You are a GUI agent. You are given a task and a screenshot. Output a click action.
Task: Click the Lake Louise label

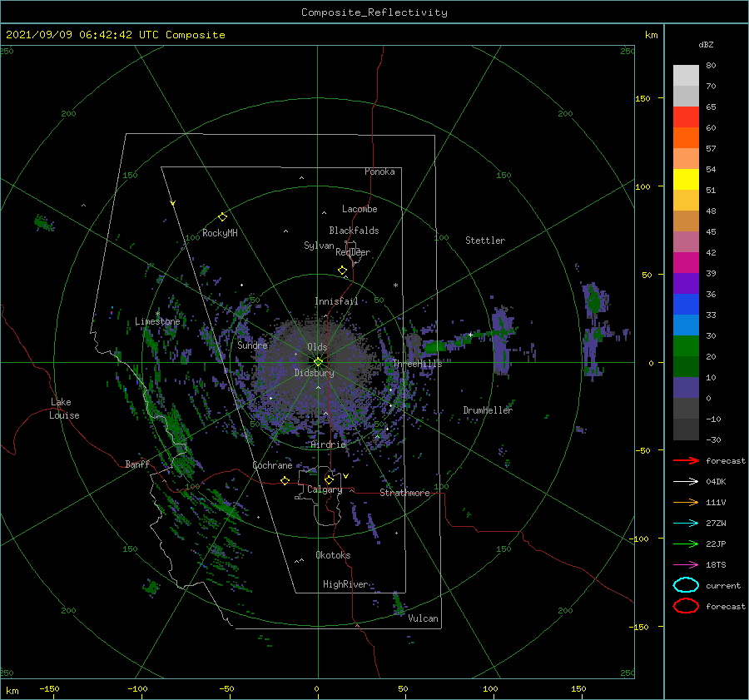[x=64, y=409]
